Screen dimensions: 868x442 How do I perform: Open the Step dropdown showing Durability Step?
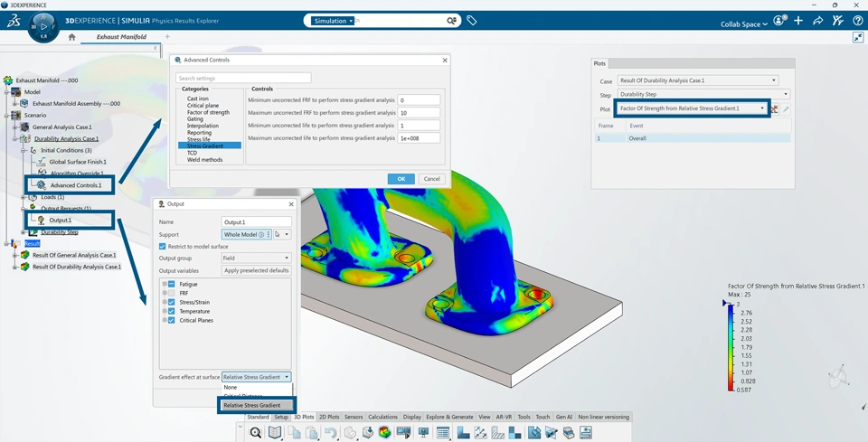pos(703,95)
